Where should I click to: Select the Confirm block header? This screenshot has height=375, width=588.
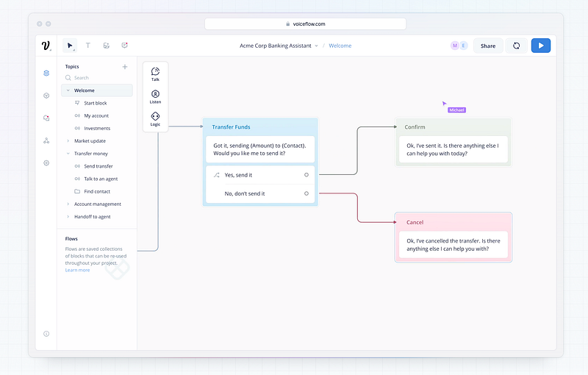[453, 127]
